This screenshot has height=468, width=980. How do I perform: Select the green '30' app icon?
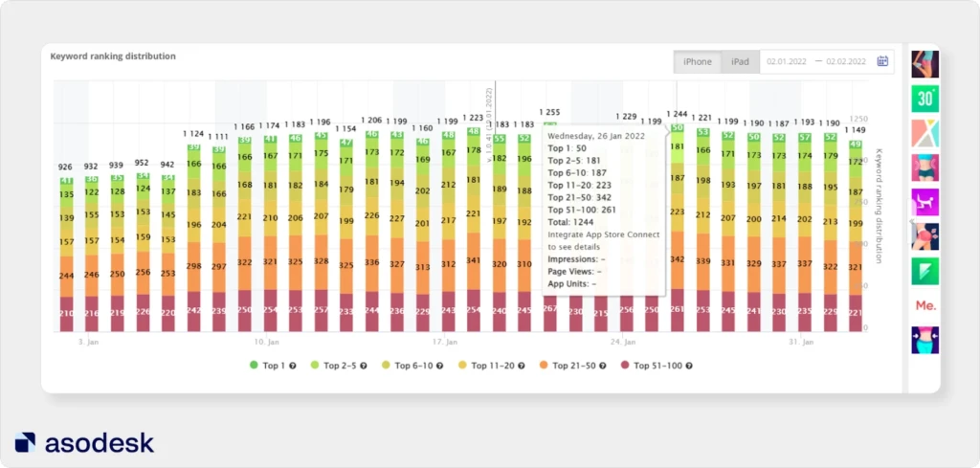pos(925,99)
